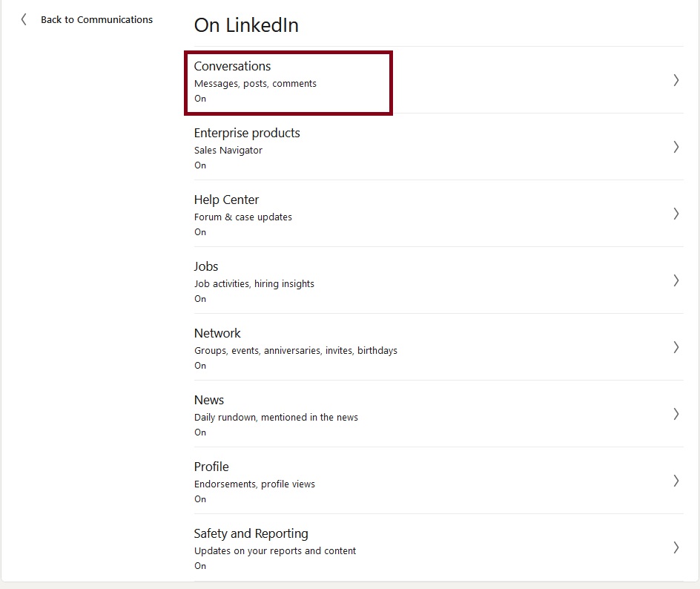The height and width of the screenshot is (589, 700).
Task: Click the Network heading text
Action: (217, 333)
